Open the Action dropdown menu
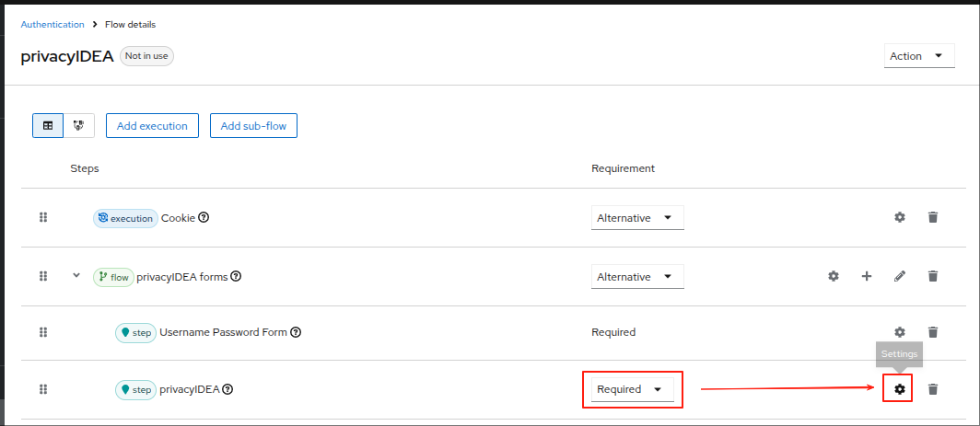 tap(919, 56)
